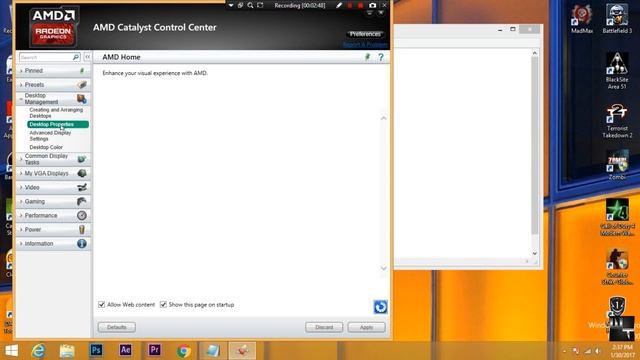
Task: Click the scroll-up arrow in AMD Home content
Action: (384, 118)
